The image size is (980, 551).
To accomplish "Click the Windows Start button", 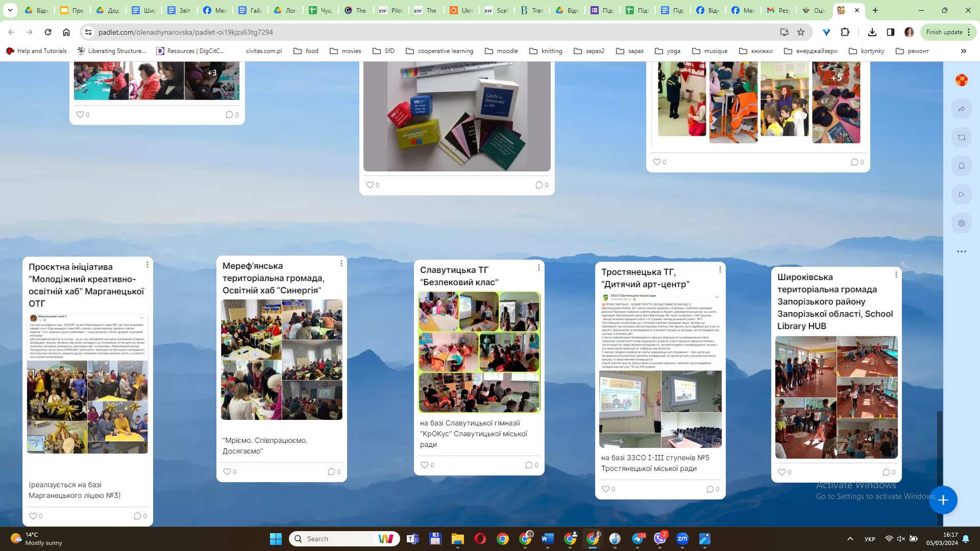I will [x=276, y=539].
